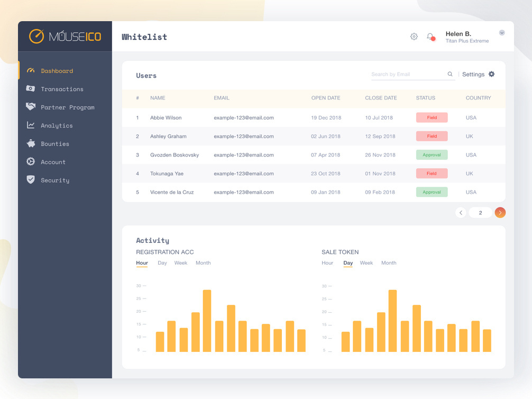Click the Partner Program handshake icon
The width and height of the screenshot is (532, 399).
(31, 106)
